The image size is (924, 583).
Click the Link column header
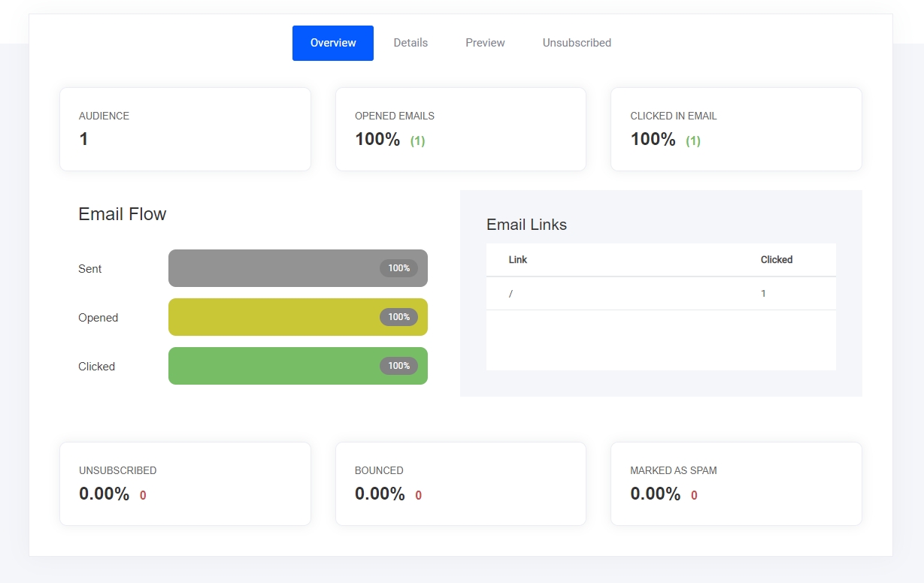[518, 259]
